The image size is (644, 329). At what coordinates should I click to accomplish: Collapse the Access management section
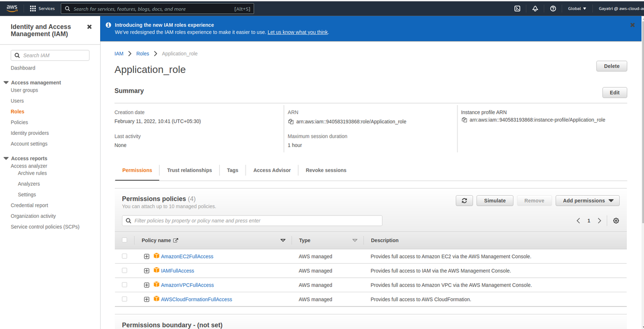pyautogui.click(x=6, y=83)
